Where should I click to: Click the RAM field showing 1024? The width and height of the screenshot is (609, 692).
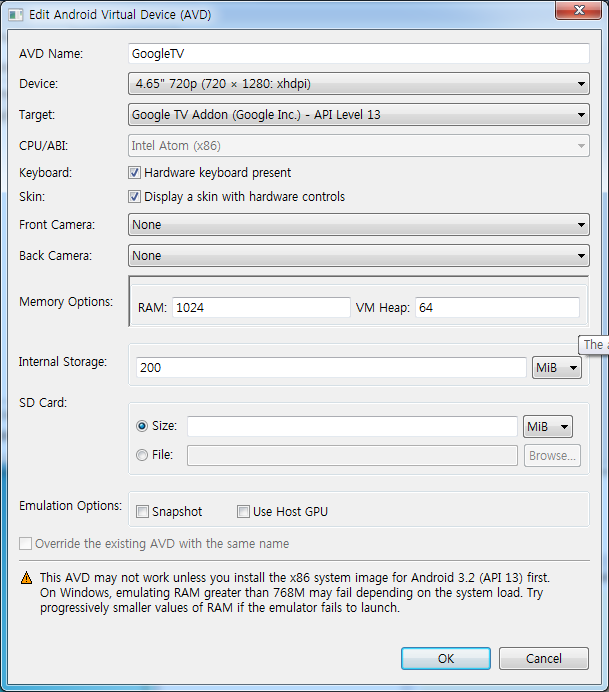click(261, 307)
